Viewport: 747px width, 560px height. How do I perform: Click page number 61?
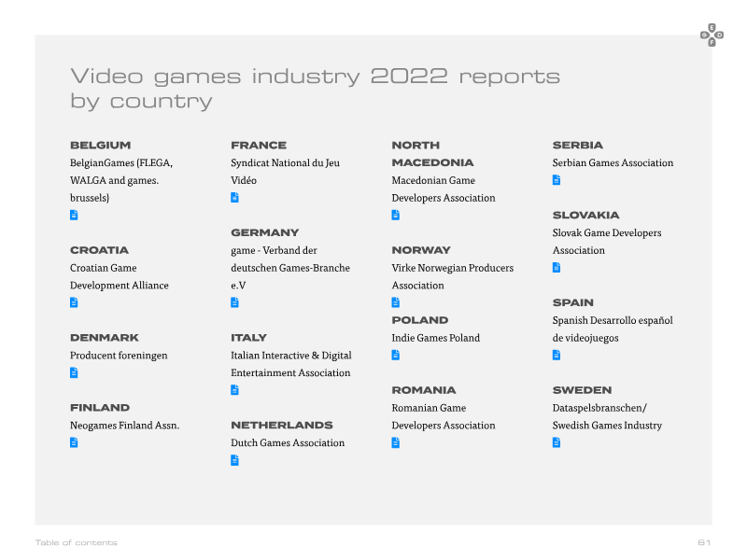[704, 542]
